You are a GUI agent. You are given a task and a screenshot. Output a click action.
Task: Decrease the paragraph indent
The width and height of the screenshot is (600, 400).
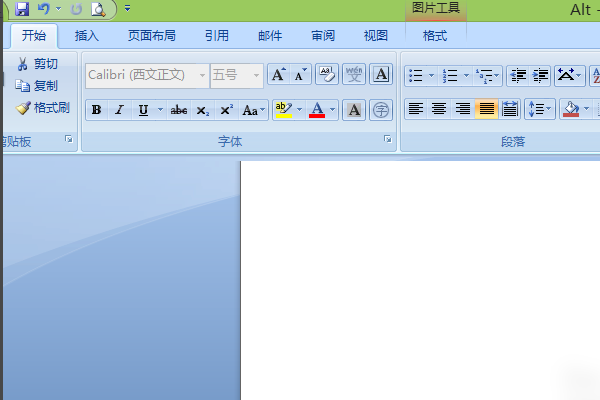518,75
